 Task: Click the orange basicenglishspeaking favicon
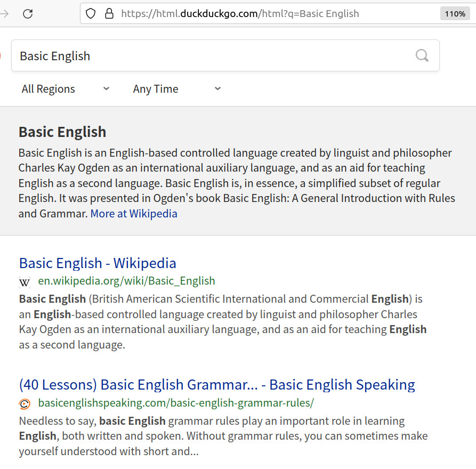click(x=25, y=403)
